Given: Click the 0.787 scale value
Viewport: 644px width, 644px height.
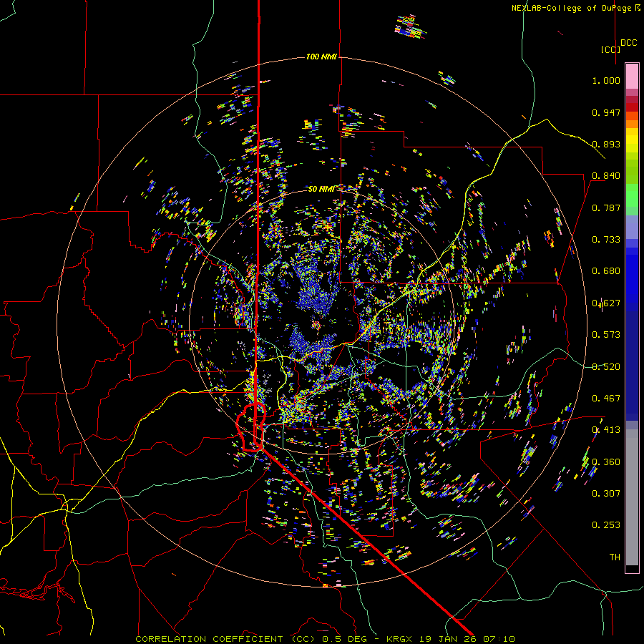Looking at the screenshot, I should click(606, 208).
